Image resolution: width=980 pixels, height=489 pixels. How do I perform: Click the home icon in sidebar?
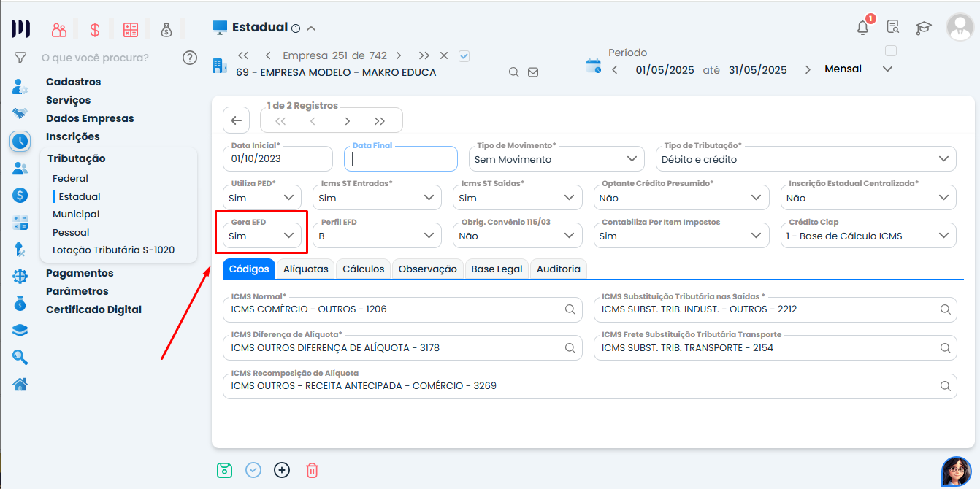point(20,384)
